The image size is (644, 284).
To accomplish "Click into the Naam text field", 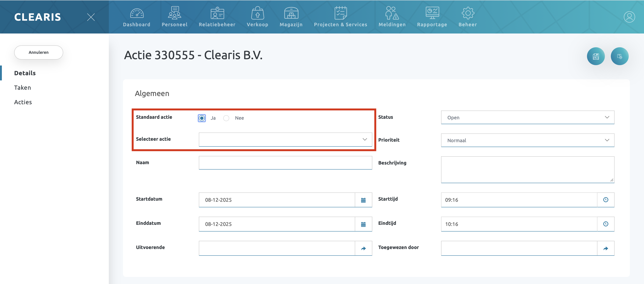I will click(285, 163).
